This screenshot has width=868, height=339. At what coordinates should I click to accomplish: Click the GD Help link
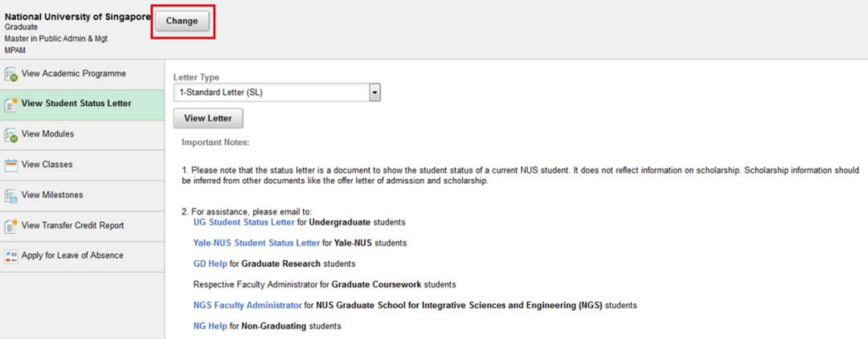pos(210,263)
